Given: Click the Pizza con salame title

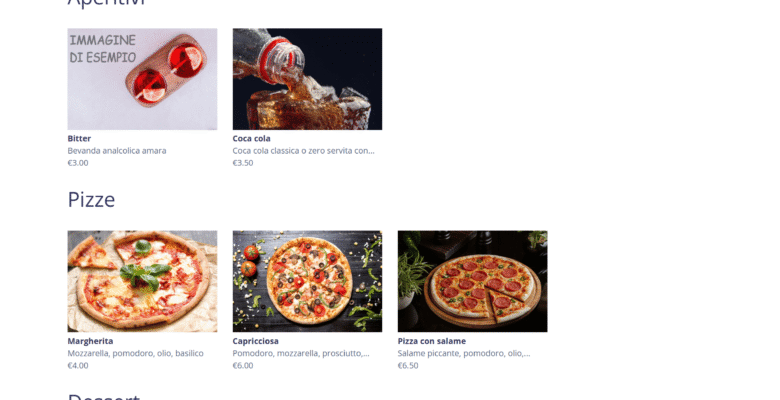Looking at the screenshot, I should point(432,341).
